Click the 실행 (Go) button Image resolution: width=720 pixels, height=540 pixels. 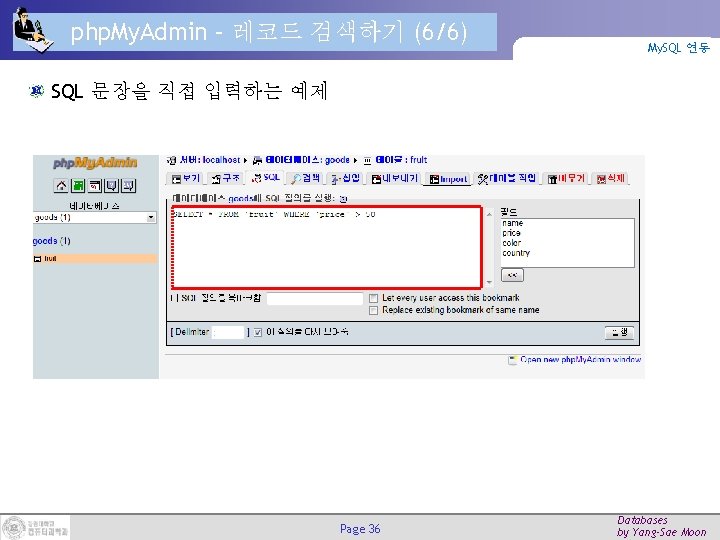[619, 332]
